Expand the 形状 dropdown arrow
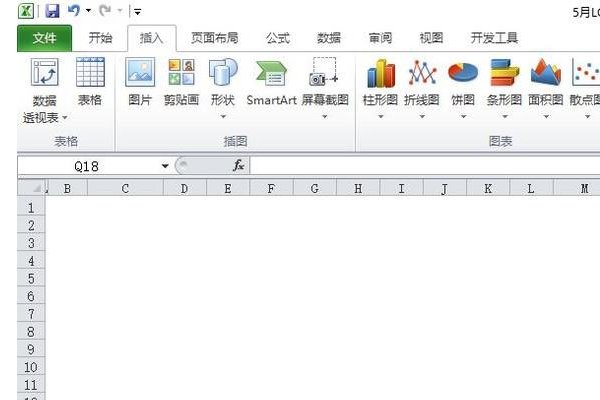Screen dimensions: 600x400 (x=223, y=116)
